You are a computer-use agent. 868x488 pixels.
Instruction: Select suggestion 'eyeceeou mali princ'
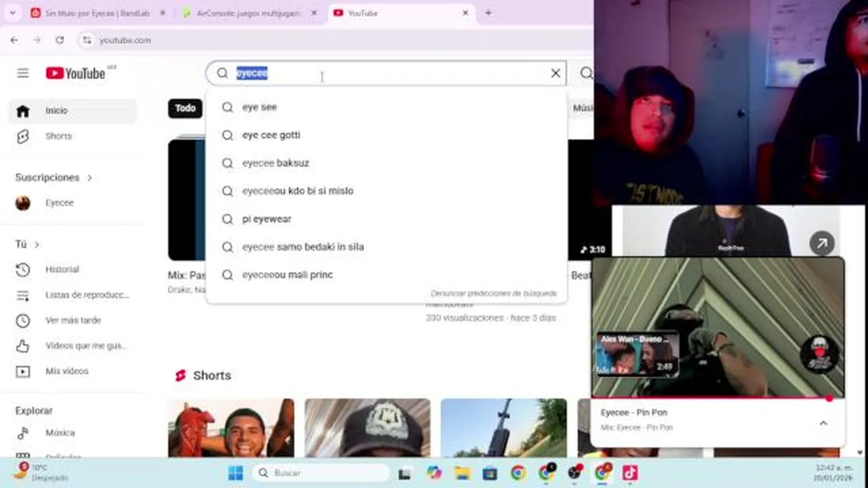387,274
